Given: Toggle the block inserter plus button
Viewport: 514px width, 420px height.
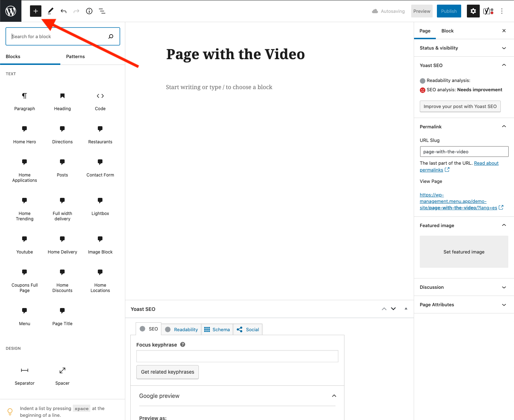Looking at the screenshot, I should point(36,11).
